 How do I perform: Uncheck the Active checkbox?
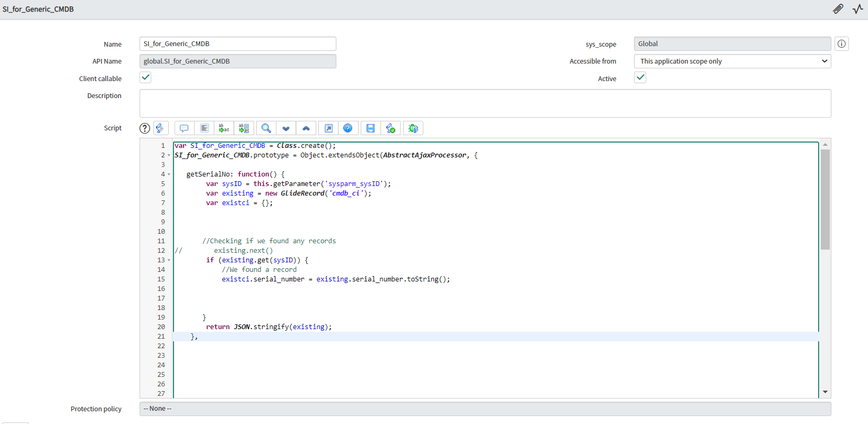point(640,78)
